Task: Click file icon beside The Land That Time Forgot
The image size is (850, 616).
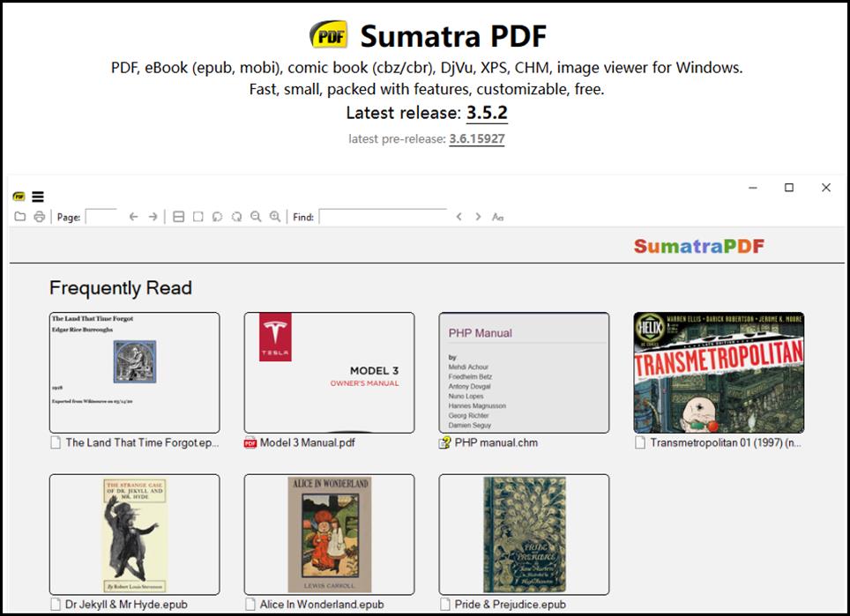Action: [x=56, y=442]
